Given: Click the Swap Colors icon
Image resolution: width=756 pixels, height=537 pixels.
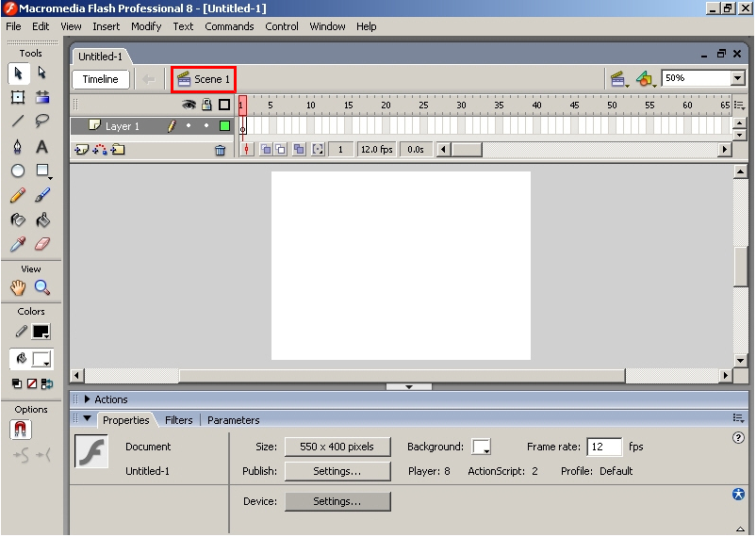Looking at the screenshot, I should coord(47,383).
